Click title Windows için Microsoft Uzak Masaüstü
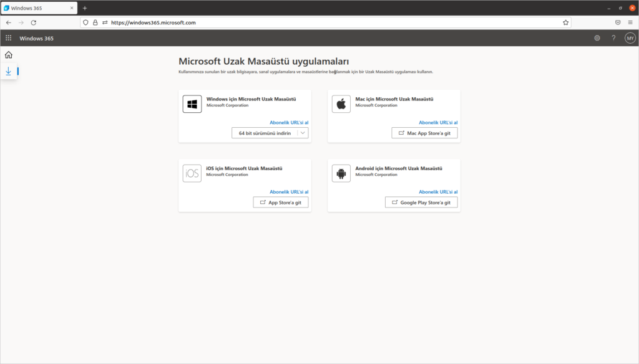The width and height of the screenshot is (639, 364). coord(251,99)
